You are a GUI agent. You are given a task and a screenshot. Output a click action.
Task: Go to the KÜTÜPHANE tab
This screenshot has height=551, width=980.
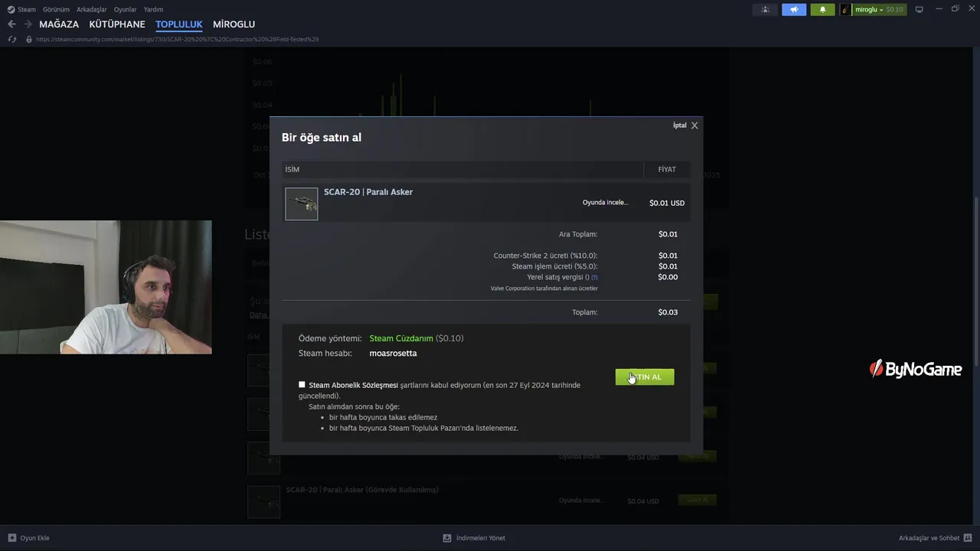pyautogui.click(x=117, y=24)
